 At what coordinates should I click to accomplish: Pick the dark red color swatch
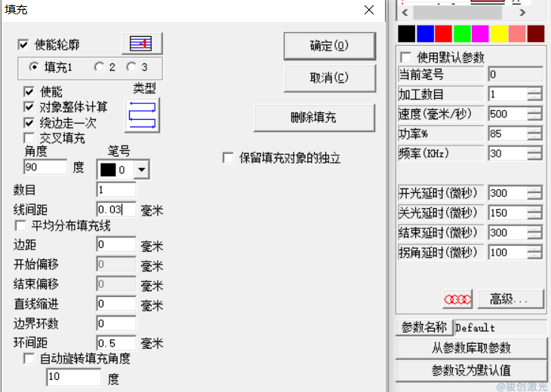pos(536,34)
